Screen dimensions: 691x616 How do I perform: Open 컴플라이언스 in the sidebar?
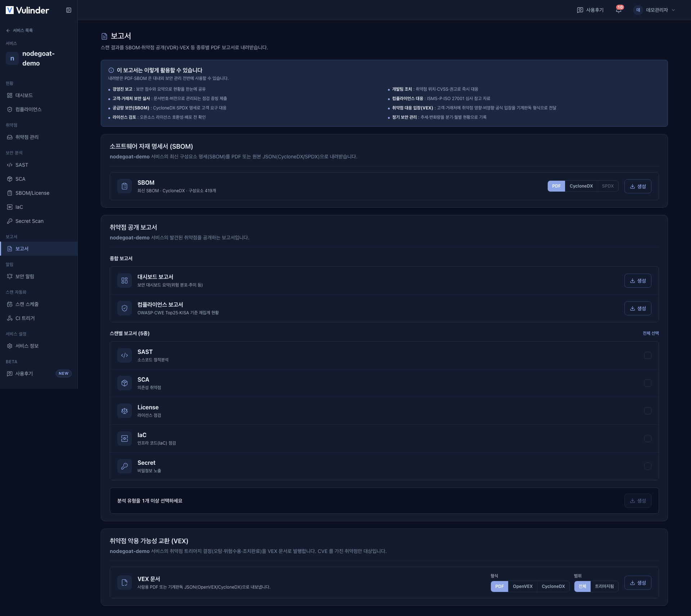(x=39, y=109)
